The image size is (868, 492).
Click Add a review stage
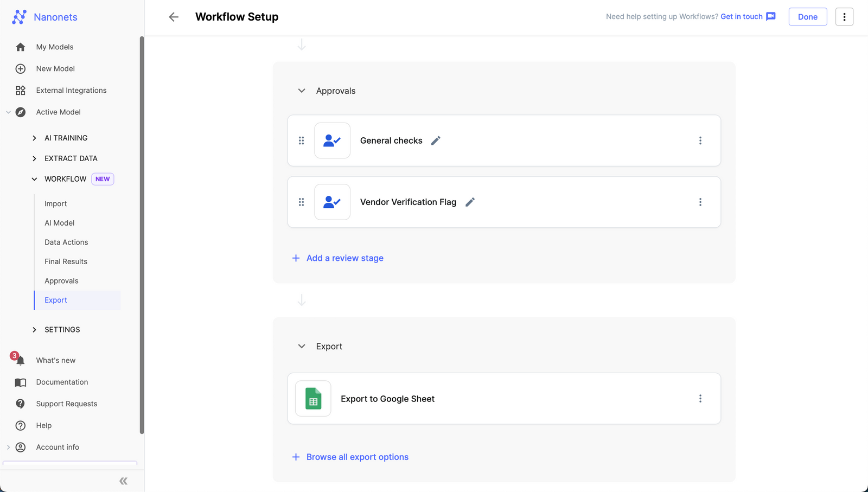[x=344, y=258]
